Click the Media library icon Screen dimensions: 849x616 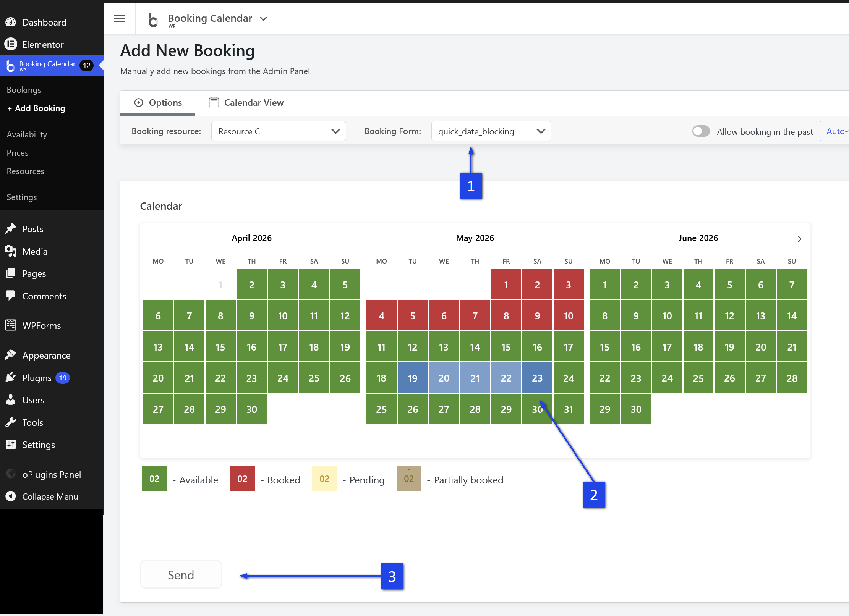[x=11, y=251]
